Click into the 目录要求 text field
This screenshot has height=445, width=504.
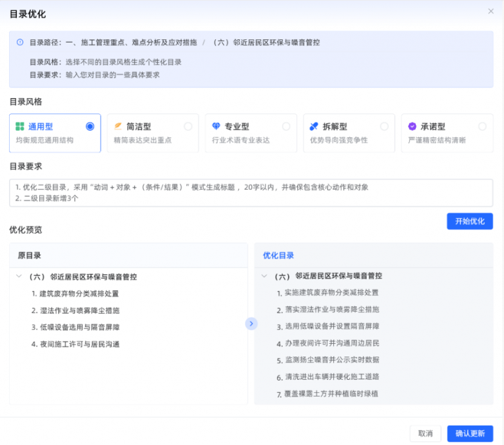click(x=251, y=193)
